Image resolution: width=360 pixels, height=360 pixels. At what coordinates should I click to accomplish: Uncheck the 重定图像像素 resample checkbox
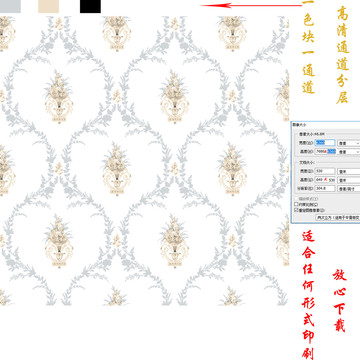coord(296,210)
